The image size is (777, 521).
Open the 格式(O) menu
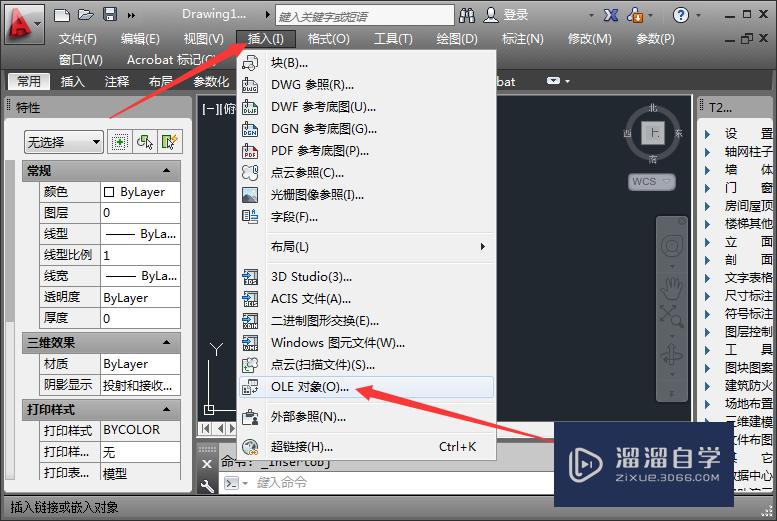click(x=329, y=39)
